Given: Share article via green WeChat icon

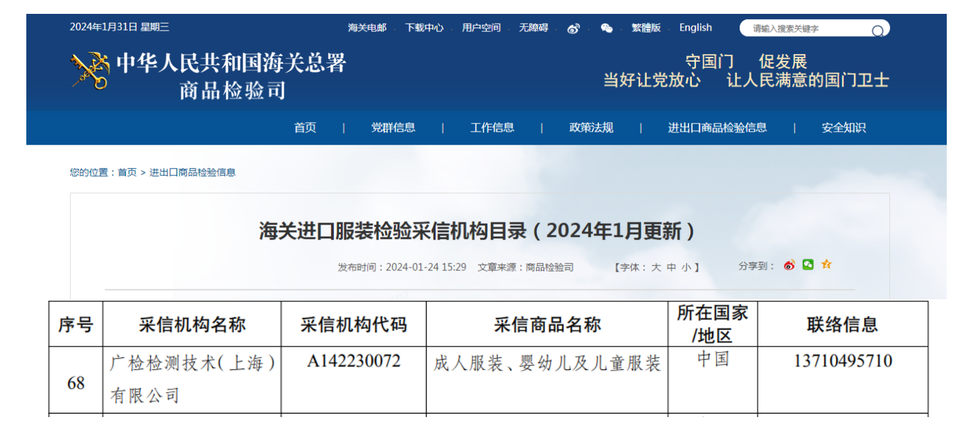Looking at the screenshot, I should click(808, 265).
